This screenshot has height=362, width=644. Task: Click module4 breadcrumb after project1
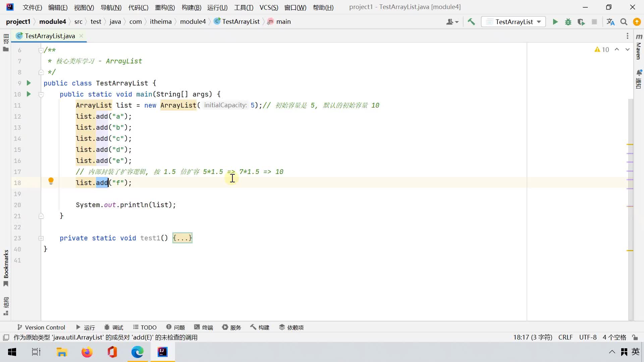(x=53, y=22)
